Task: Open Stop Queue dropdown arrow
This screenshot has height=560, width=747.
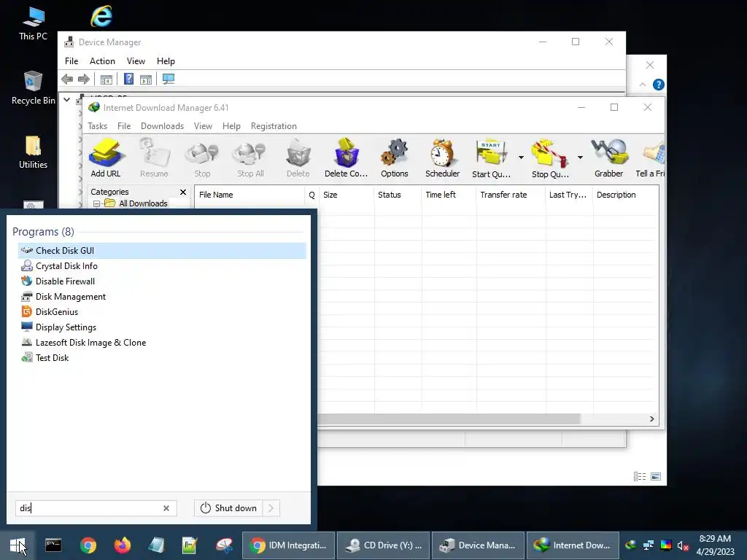Action: [x=580, y=157]
